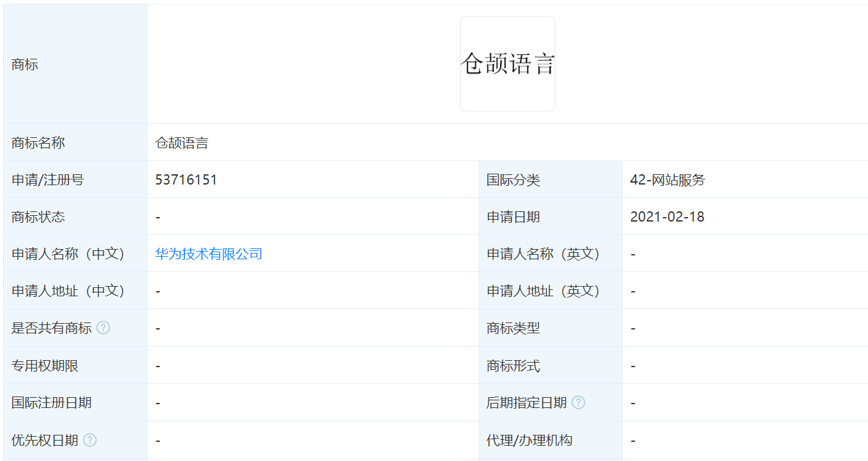Select the application number 53716151
Viewport: 868px width, 461px height.
click(186, 180)
